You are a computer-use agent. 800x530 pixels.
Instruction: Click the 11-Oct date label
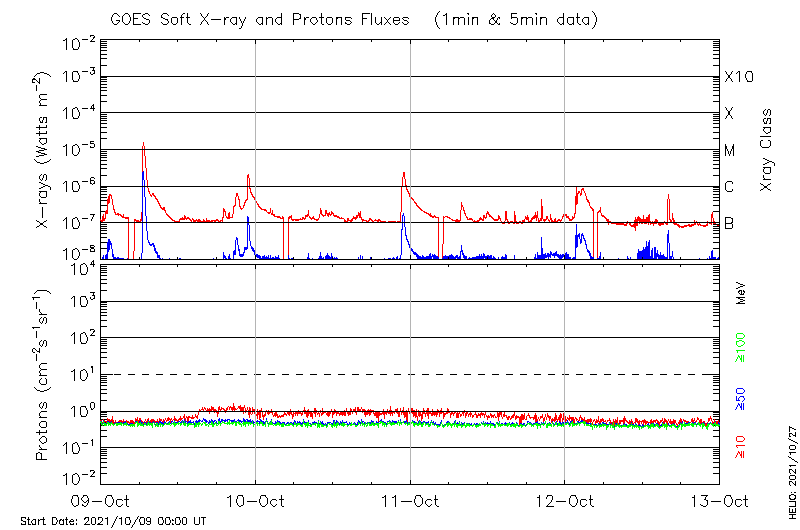pos(410,501)
